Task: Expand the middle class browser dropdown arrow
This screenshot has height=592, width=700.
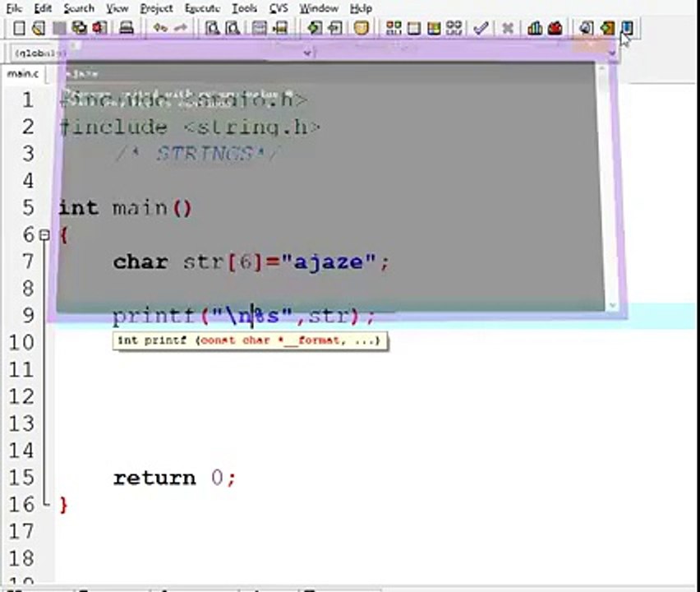Action: (307, 53)
